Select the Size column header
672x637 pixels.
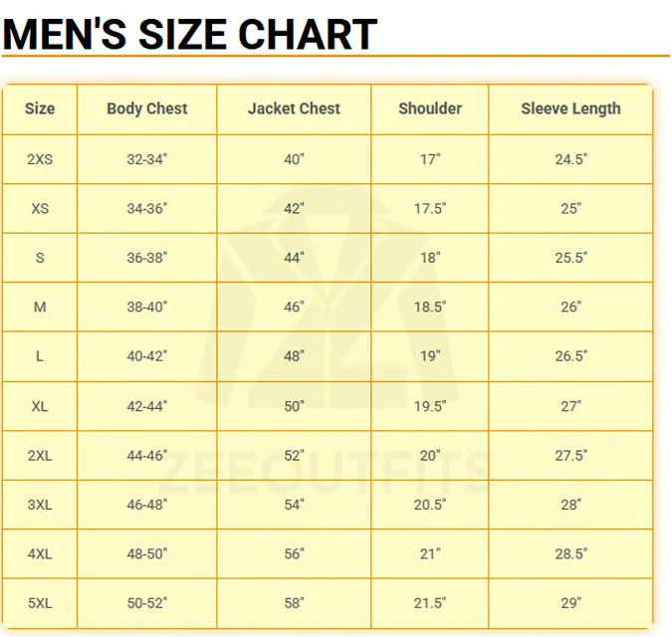(40, 108)
